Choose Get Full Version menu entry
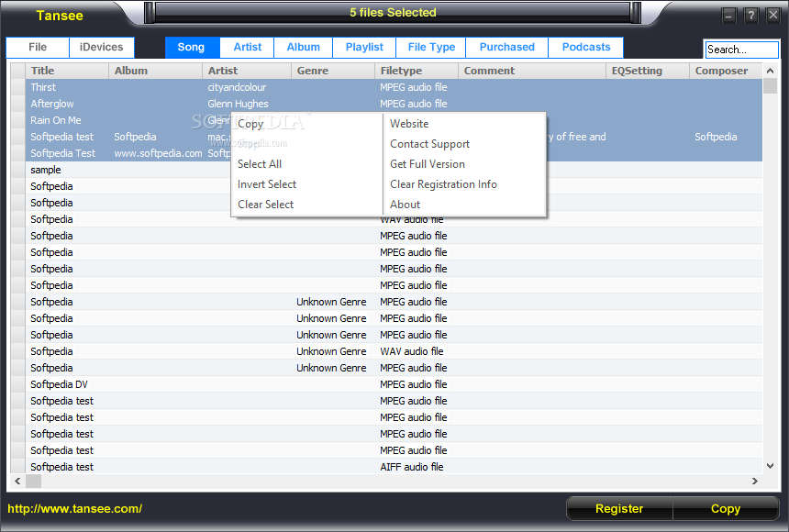The width and height of the screenshot is (789, 532). (428, 164)
